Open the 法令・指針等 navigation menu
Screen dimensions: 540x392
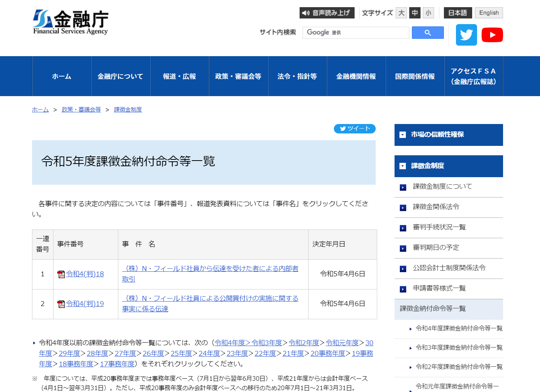(297, 76)
